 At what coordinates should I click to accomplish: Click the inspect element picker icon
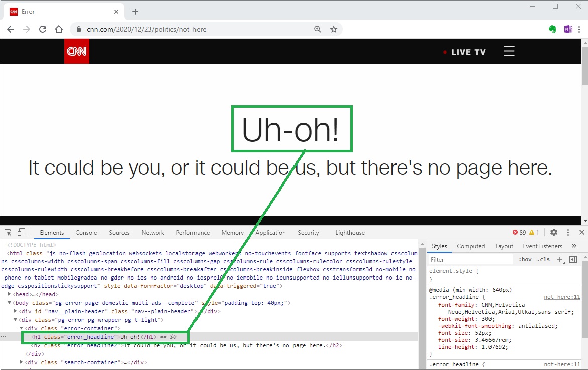point(8,232)
